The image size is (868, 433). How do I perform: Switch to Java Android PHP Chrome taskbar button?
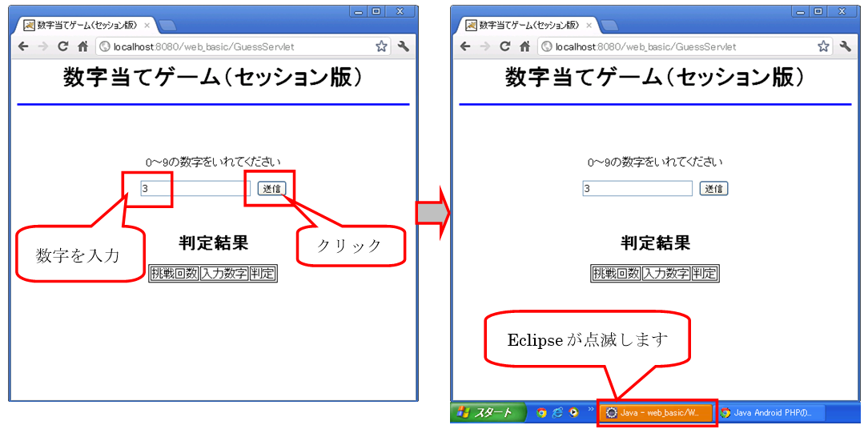coord(767,413)
